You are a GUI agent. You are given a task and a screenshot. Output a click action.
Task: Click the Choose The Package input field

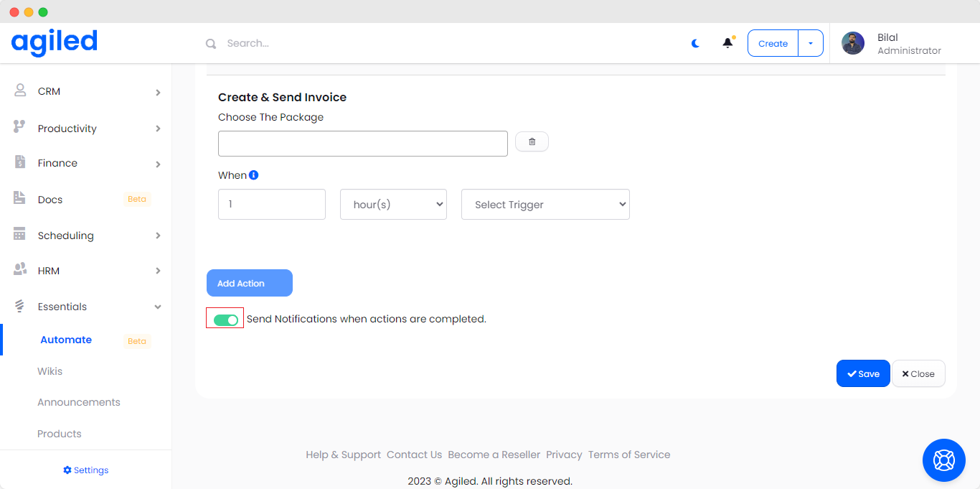pyautogui.click(x=362, y=144)
